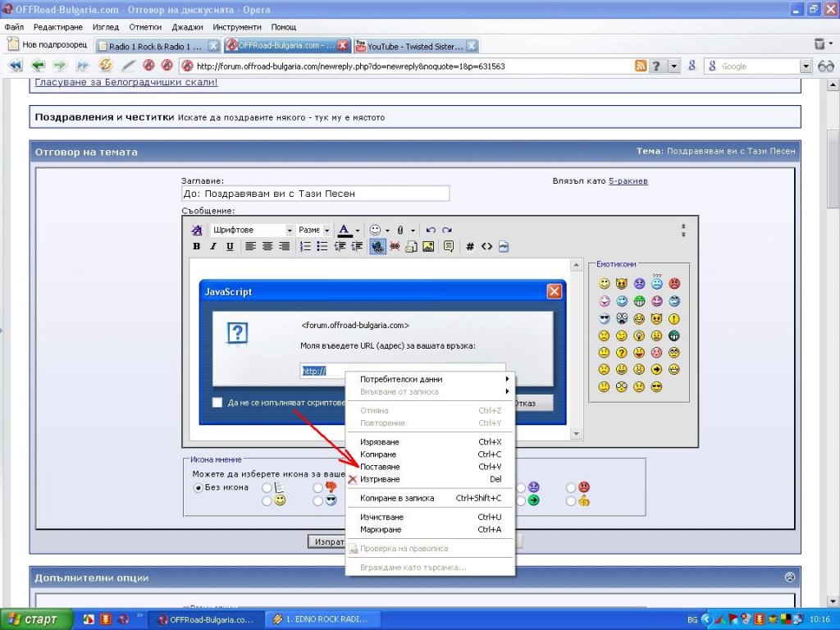Click the Undo arrow in editor toolbar
Viewport: 840px width, 630px height.
[x=431, y=231]
